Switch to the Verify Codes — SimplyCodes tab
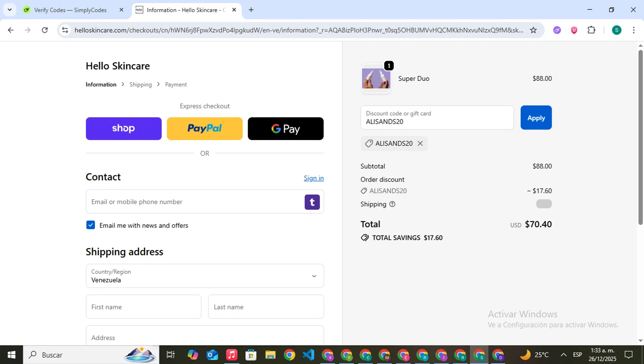Viewport: 644px width, 364px height. 70,10
